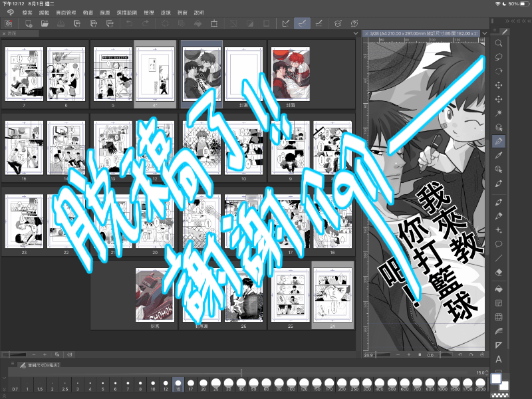Click the rotate-left icon below canvas
This screenshot has height=399, width=532.
(460, 354)
